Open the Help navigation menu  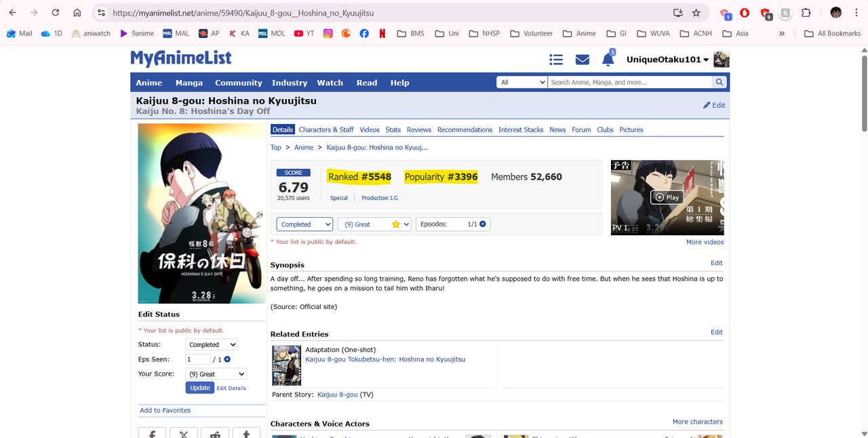[399, 83]
